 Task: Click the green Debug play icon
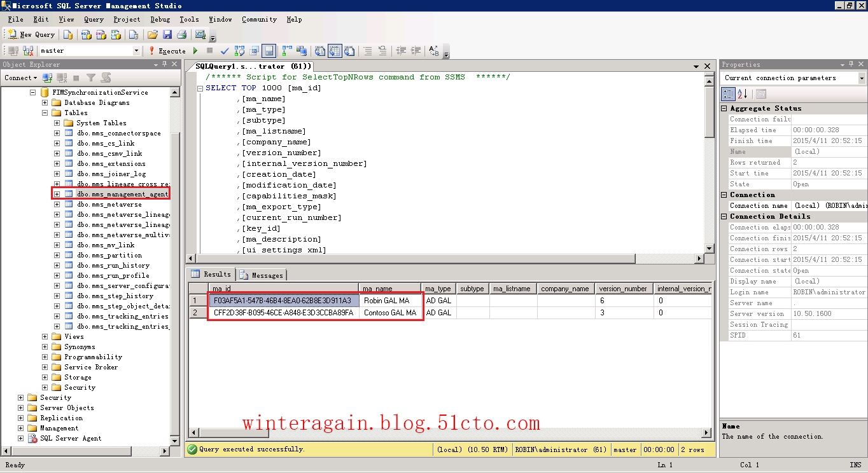pyautogui.click(x=195, y=50)
